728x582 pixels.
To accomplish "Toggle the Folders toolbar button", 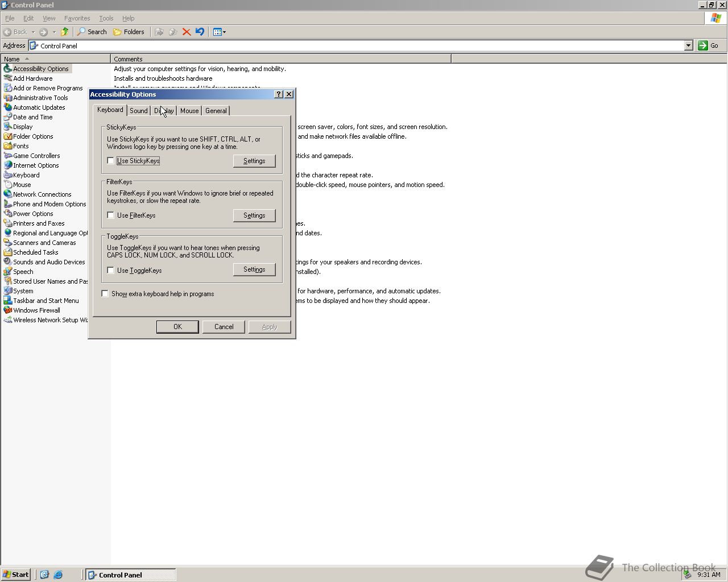I will coord(129,32).
